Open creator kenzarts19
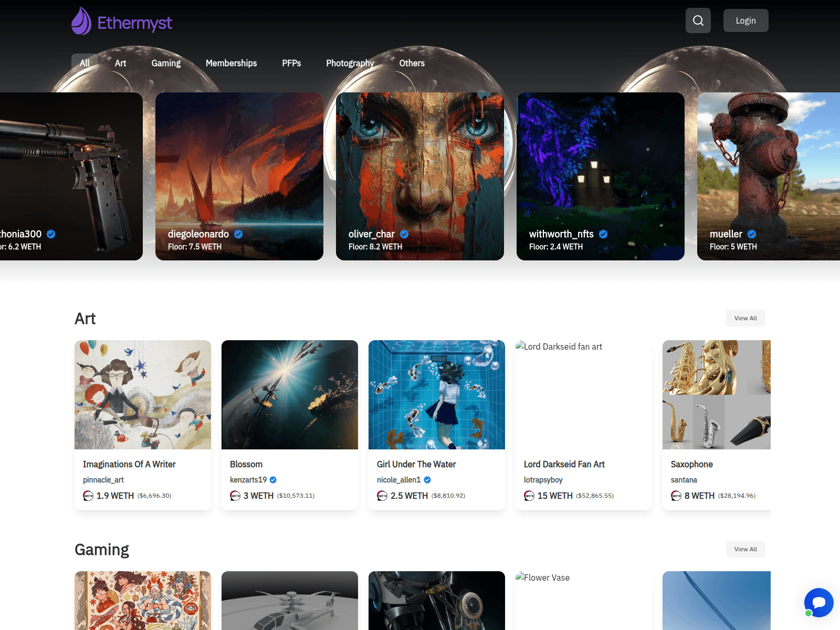The width and height of the screenshot is (840, 630). [x=248, y=480]
